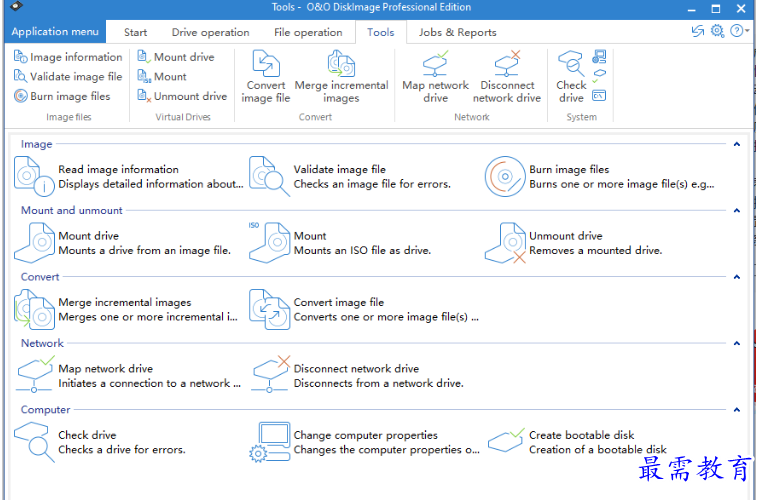The width and height of the screenshot is (760, 500).
Task: Minimize the DiskImage window
Action: pyautogui.click(x=692, y=9)
